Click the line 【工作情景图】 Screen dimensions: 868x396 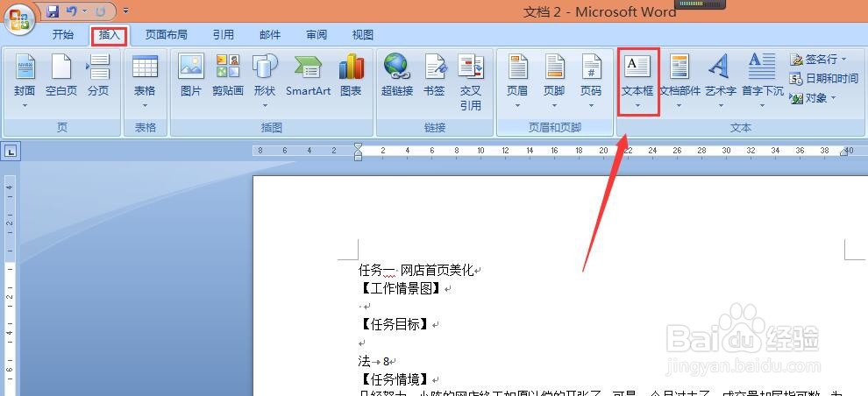click(400, 288)
